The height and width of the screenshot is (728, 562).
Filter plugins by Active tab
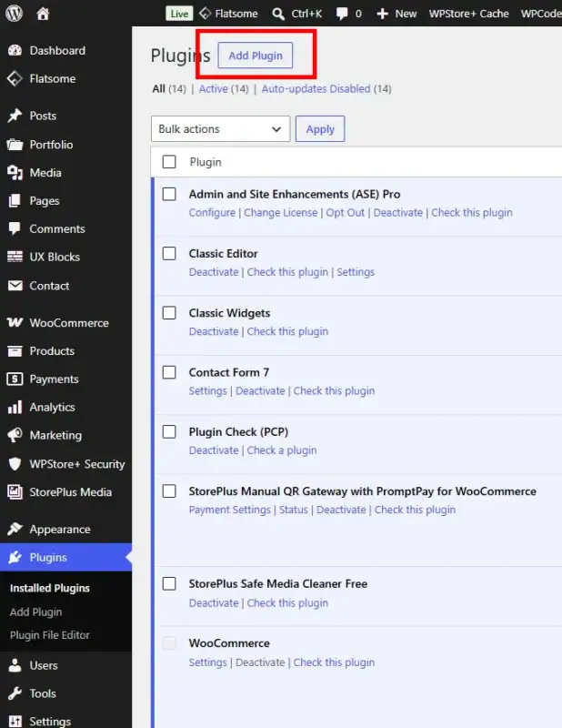214,88
